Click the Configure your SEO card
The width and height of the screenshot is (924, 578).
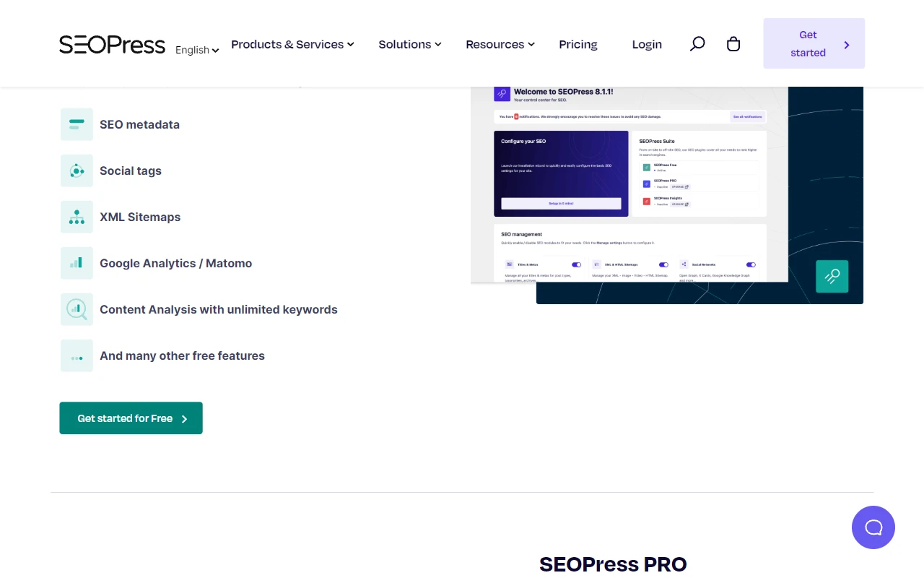point(561,173)
